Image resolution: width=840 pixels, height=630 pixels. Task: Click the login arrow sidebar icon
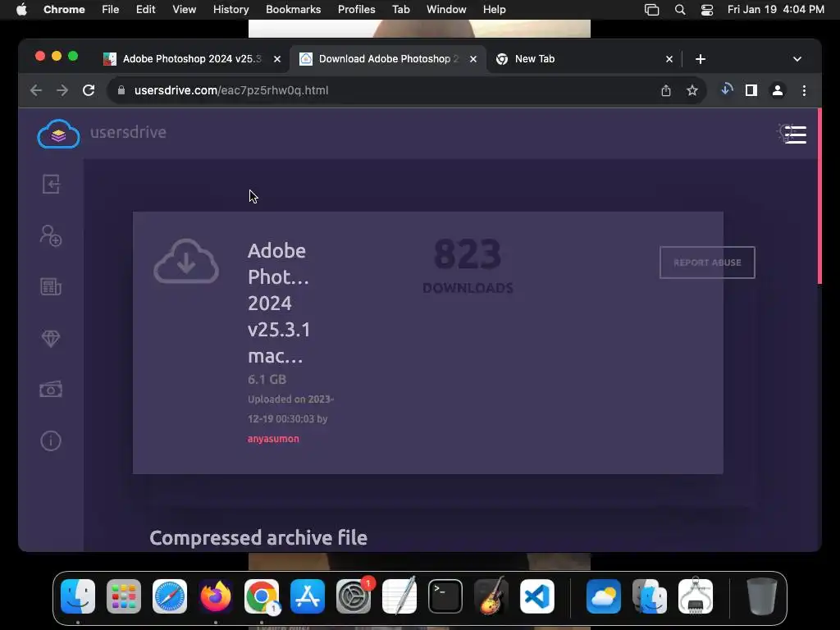click(51, 185)
